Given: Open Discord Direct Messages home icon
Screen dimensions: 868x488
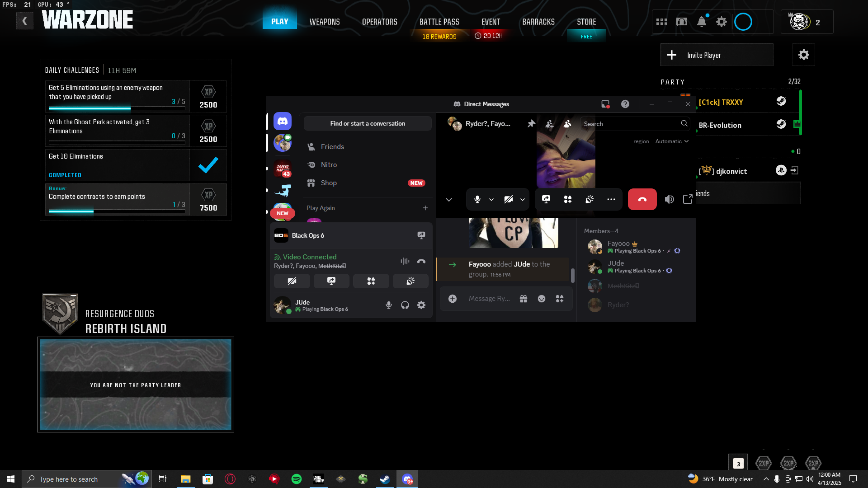Looking at the screenshot, I should click(283, 122).
